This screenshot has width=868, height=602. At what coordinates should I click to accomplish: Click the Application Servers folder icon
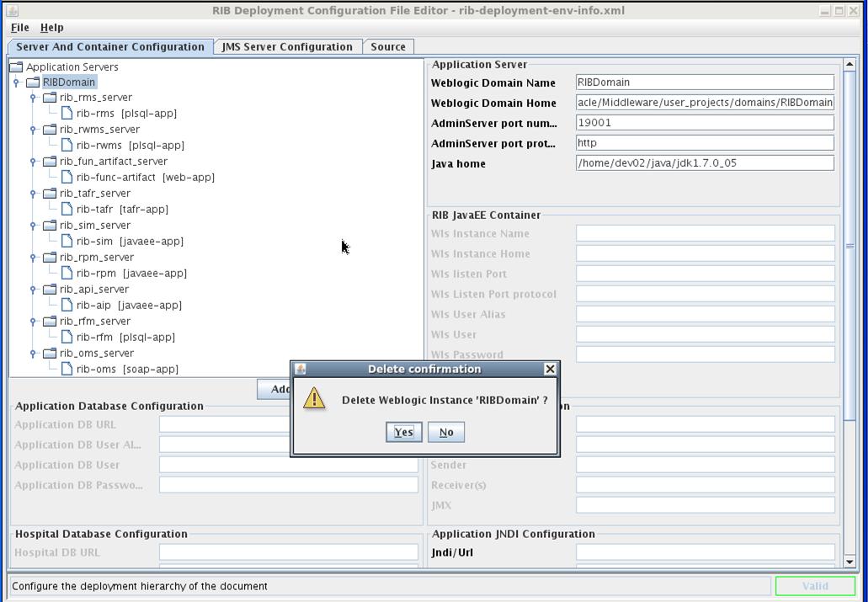pyautogui.click(x=17, y=67)
